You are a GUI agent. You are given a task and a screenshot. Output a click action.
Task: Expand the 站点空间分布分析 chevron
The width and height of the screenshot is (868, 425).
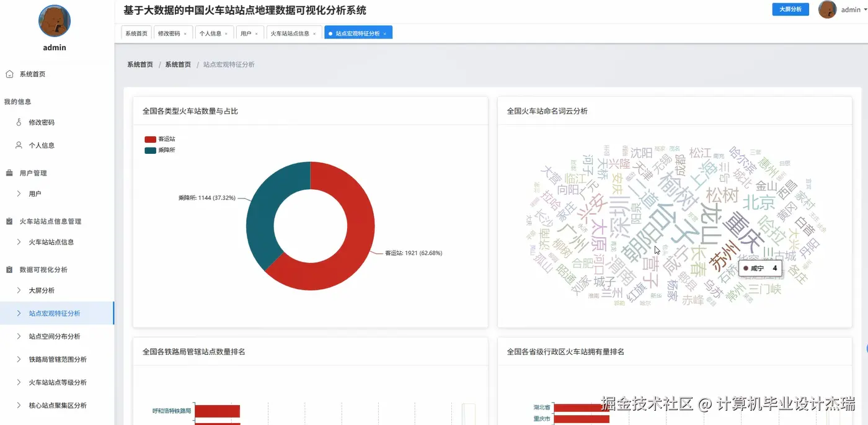click(19, 336)
